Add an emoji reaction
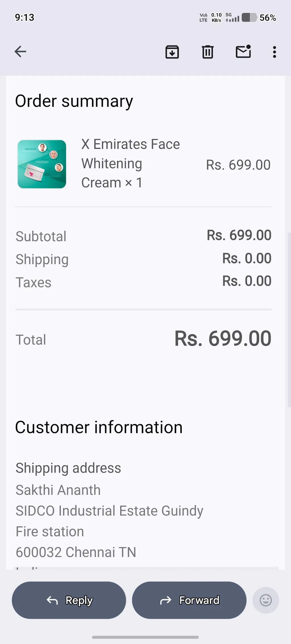 (266, 600)
